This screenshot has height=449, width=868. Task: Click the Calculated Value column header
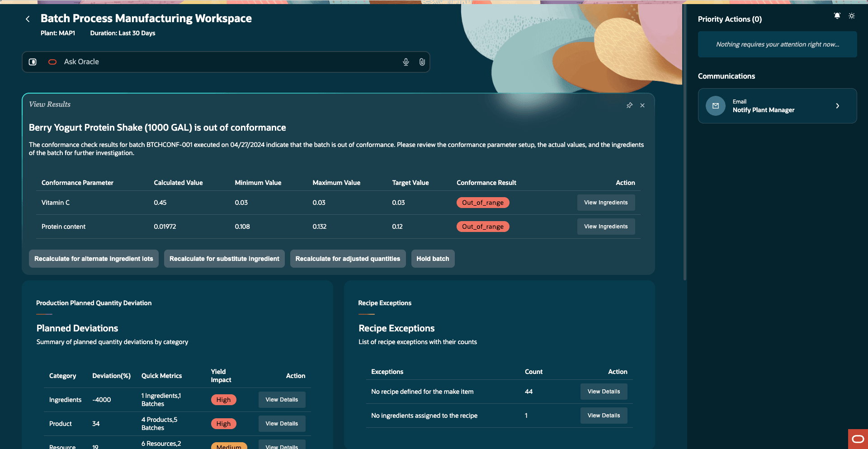point(178,183)
